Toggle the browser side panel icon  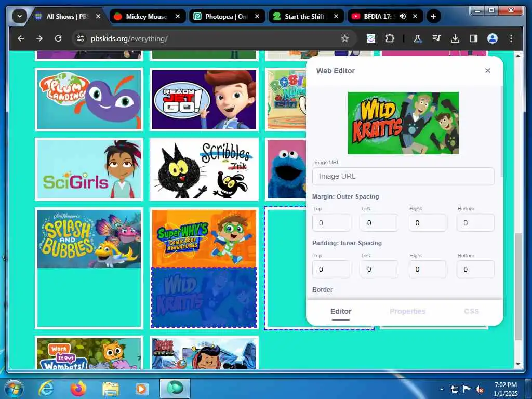point(474,38)
